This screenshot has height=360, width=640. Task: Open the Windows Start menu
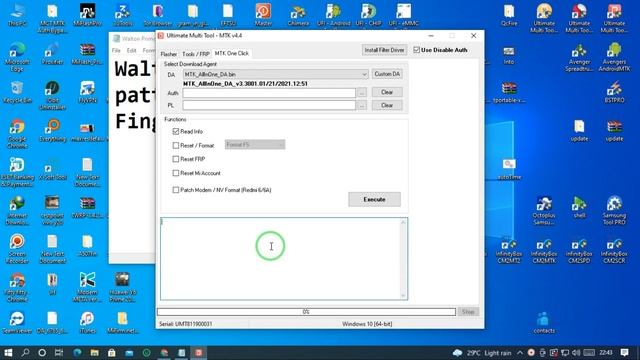pyautogui.click(x=8, y=353)
